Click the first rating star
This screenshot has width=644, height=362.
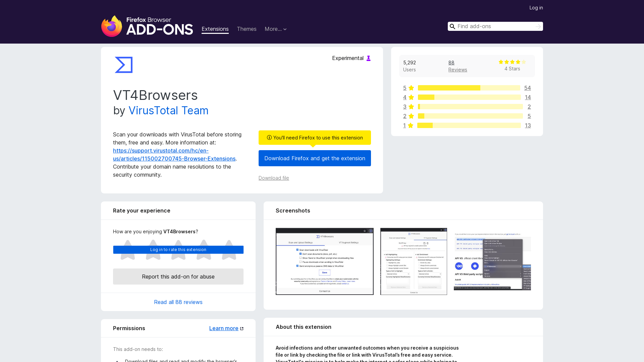click(x=128, y=250)
